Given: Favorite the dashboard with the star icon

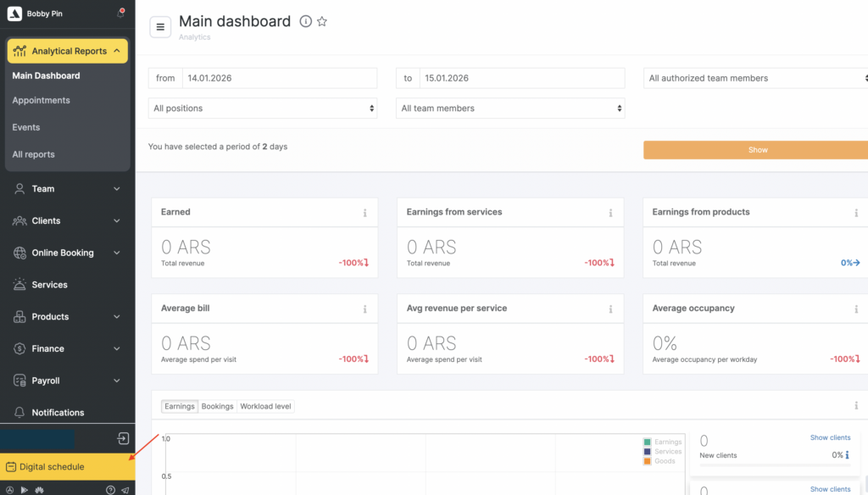Looking at the screenshot, I should (322, 22).
